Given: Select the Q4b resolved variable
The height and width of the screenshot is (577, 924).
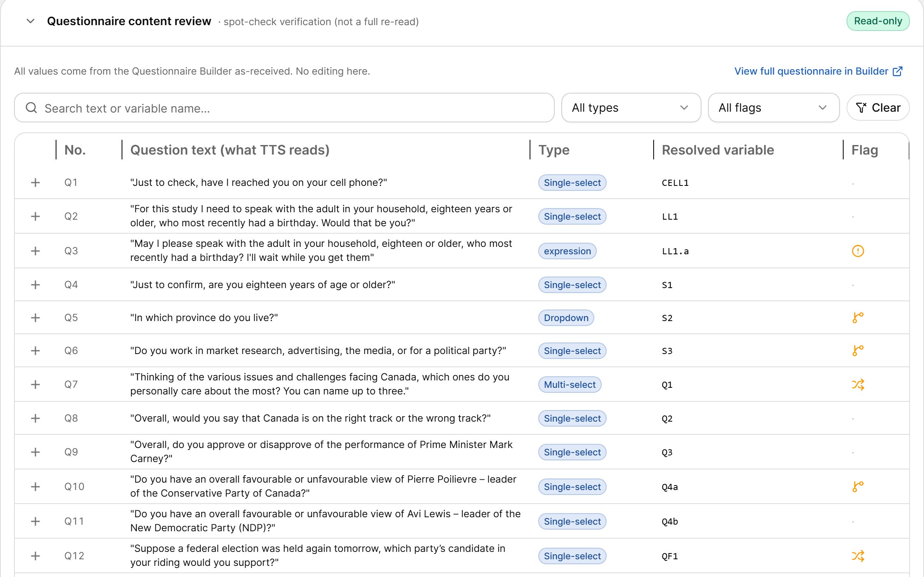Looking at the screenshot, I should tap(670, 521).
